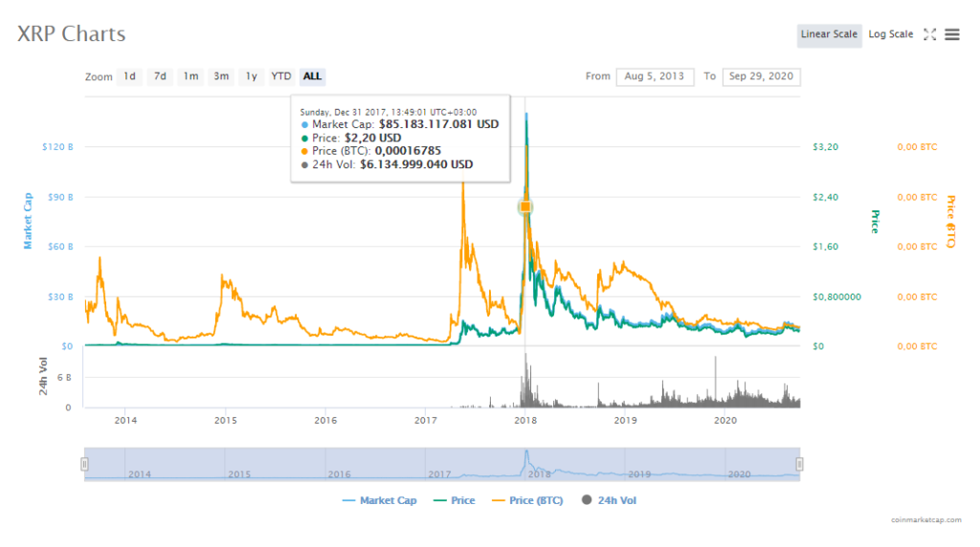Click 2018 in the navigator timeline
Viewport: 980px width, 547px height.
540,474
